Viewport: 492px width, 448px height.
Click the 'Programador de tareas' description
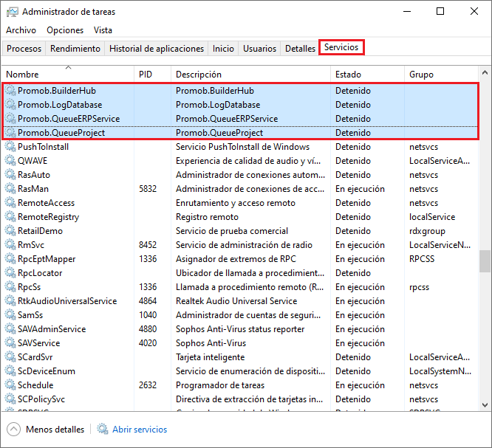coord(220,385)
